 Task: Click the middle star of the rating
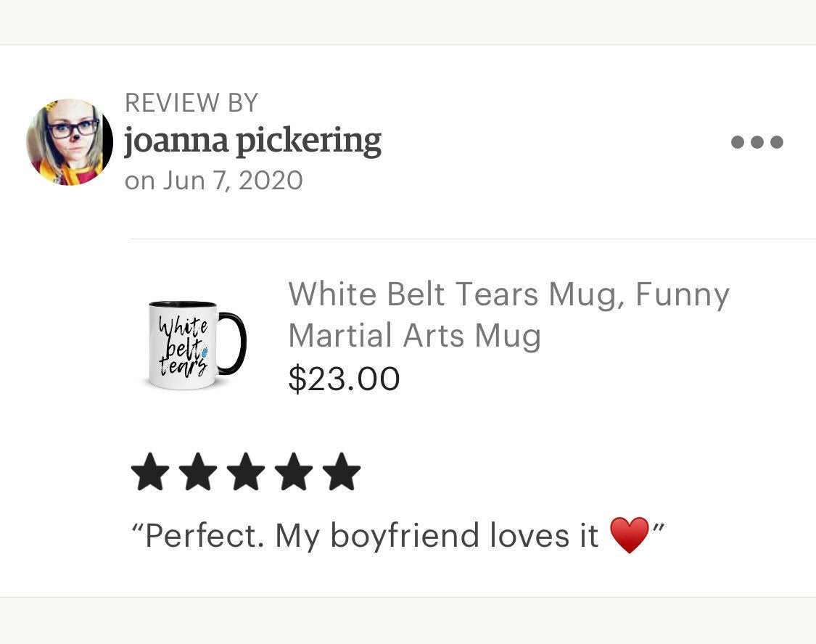click(247, 471)
